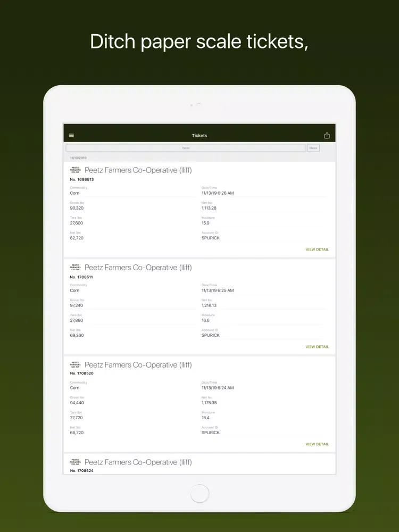
Task: Click date 11/13/19 6:26 AM
Action: point(218,193)
